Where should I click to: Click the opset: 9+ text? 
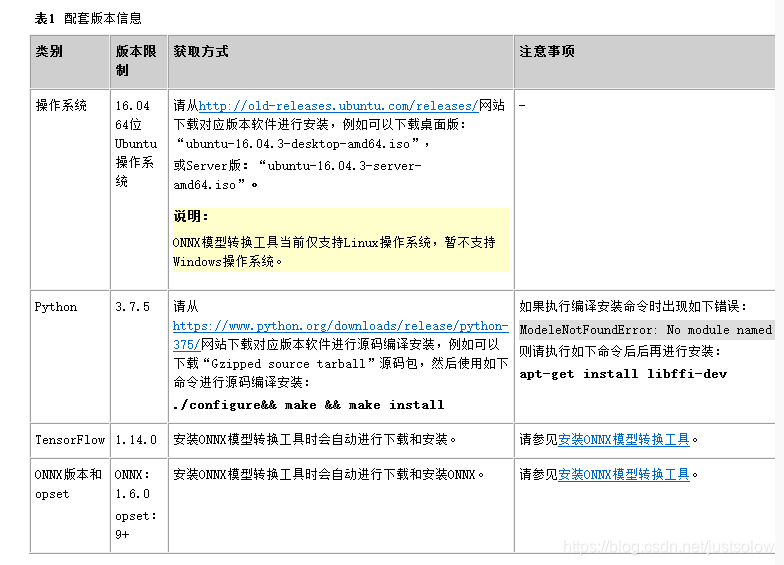click(136, 525)
